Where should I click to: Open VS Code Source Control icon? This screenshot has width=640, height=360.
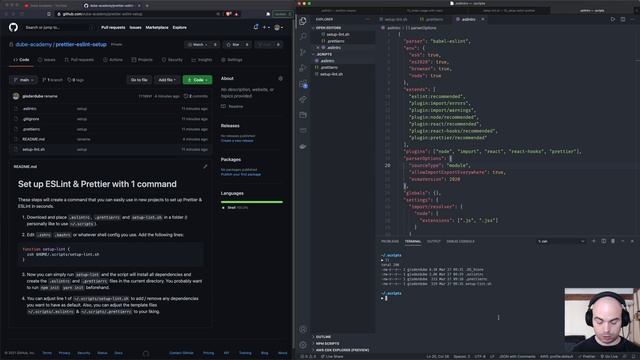click(x=303, y=52)
